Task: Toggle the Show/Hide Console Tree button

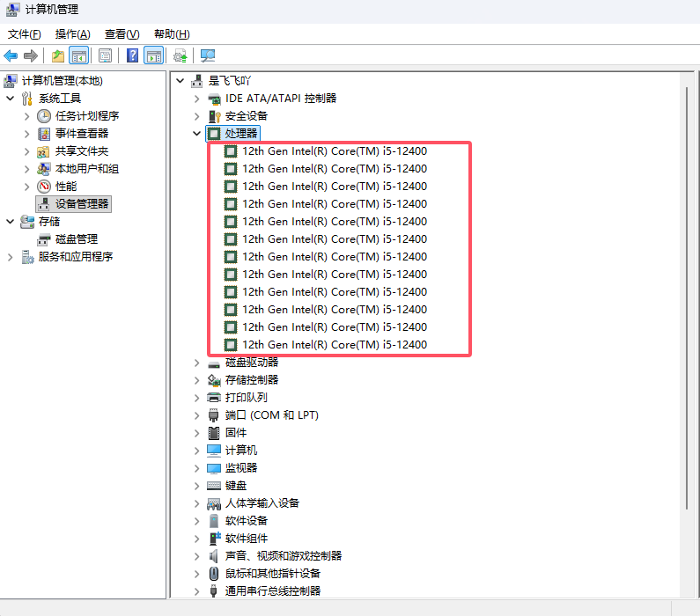Action: pyautogui.click(x=79, y=56)
